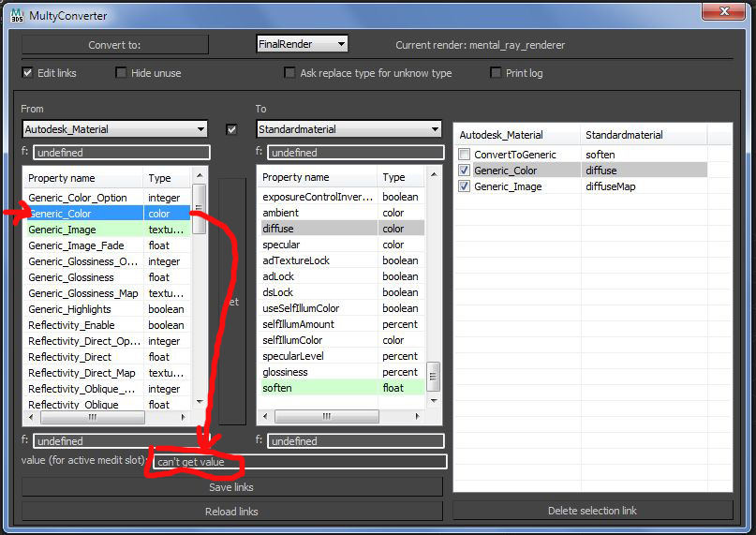Viewport: 756px width, 535px height.
Task: Enable the Hide unuse checkbox
Action: (122, 73)
